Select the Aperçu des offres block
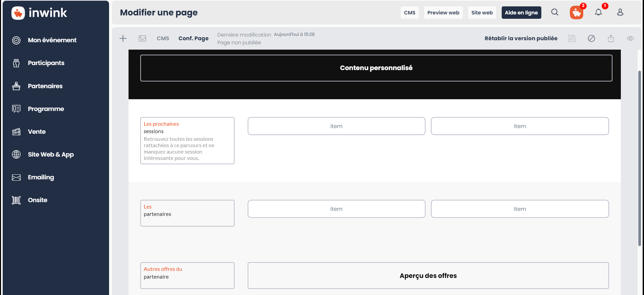 (x=428, y=276)
